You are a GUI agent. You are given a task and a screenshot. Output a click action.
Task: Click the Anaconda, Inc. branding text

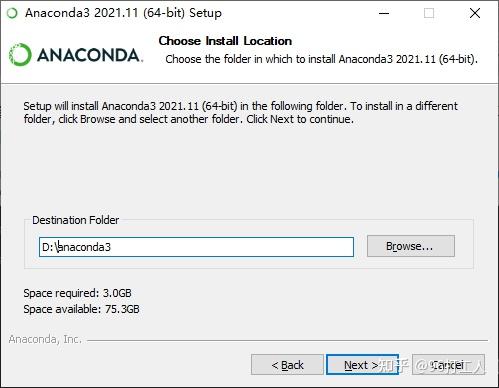point(45,339)
